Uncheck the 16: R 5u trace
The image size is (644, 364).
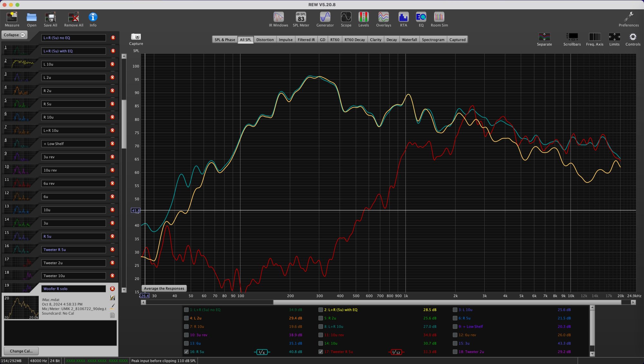186,352
